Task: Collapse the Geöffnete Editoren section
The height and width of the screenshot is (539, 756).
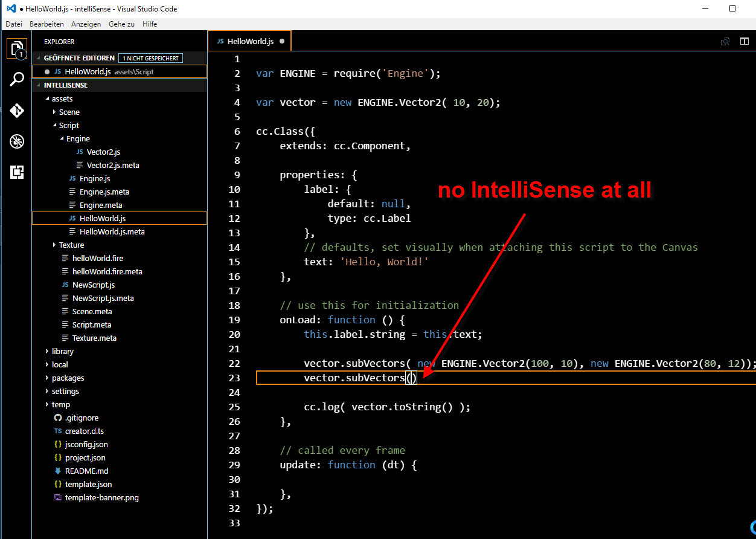Action: click(78, 58)
